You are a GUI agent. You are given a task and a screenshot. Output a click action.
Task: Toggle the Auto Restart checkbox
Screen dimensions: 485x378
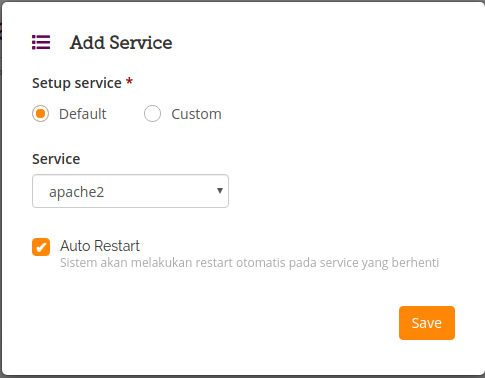click(41, 247)
